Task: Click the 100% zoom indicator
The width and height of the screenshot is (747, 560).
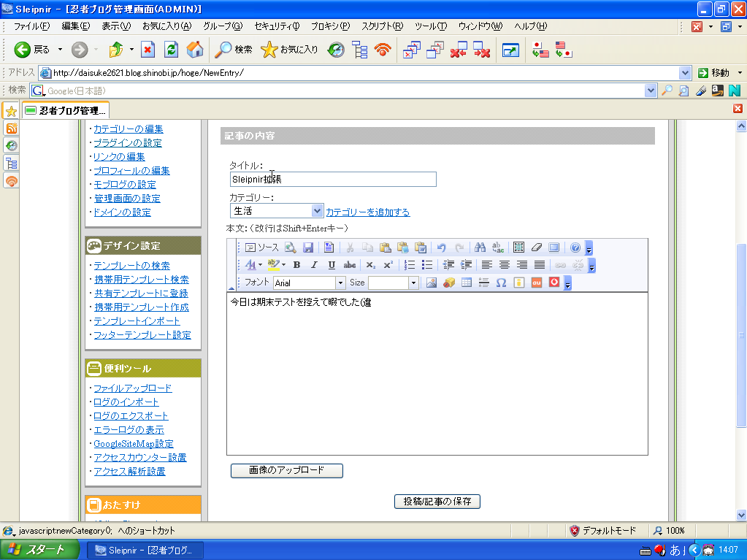Action: 669,531
